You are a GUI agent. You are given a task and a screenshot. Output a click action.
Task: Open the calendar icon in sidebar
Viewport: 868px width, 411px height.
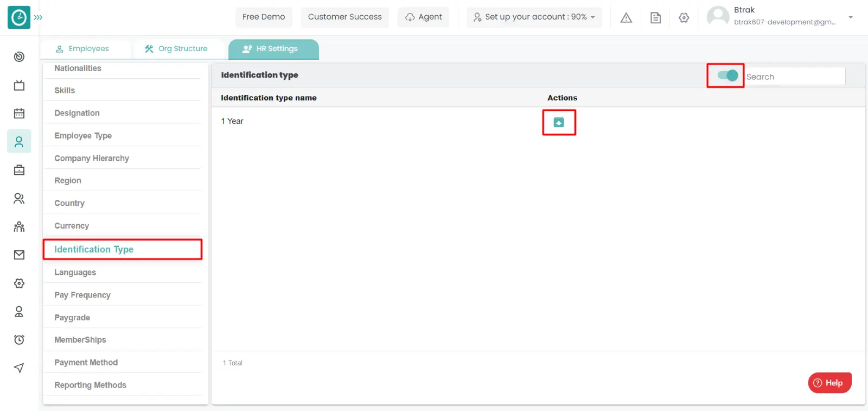(19, 113)
